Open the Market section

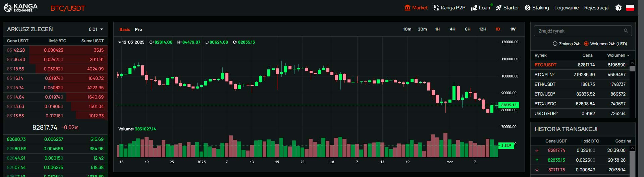(x=416, y=8)
